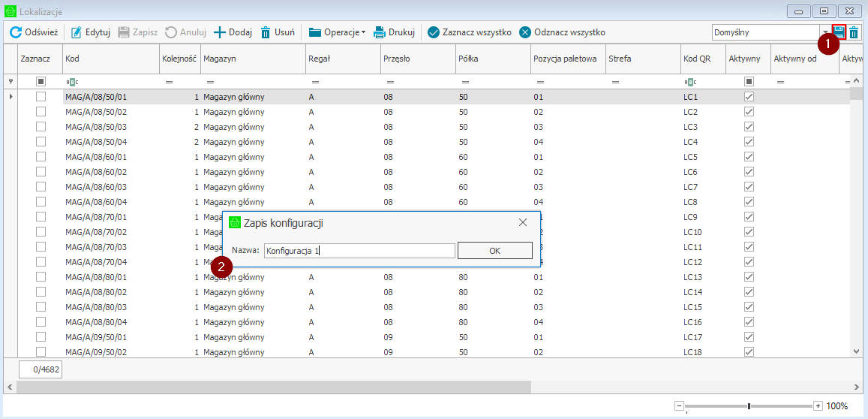Click the Dodaj plus icon
Screen dimensions: 868x419
[220, 32]
